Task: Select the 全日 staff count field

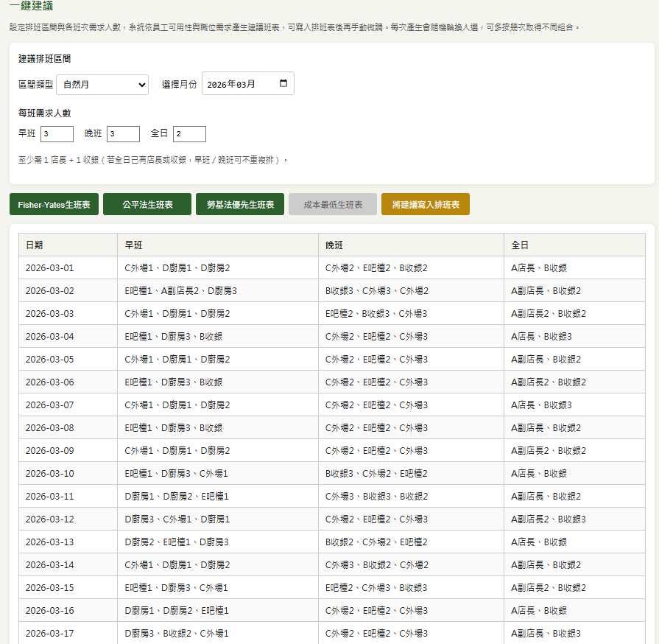Action: (189, 134)
